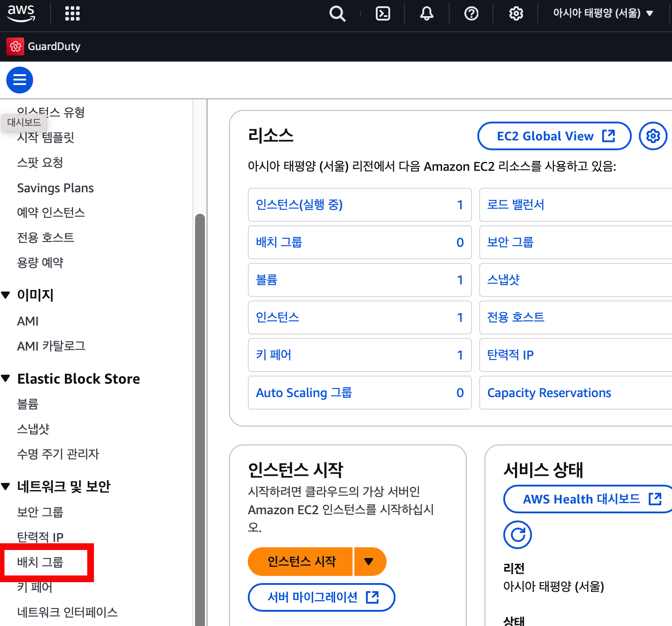Screen dimensions: 672x626
Task: Select 시작 템플릿 in sidebar
Action: coord(46,137)
